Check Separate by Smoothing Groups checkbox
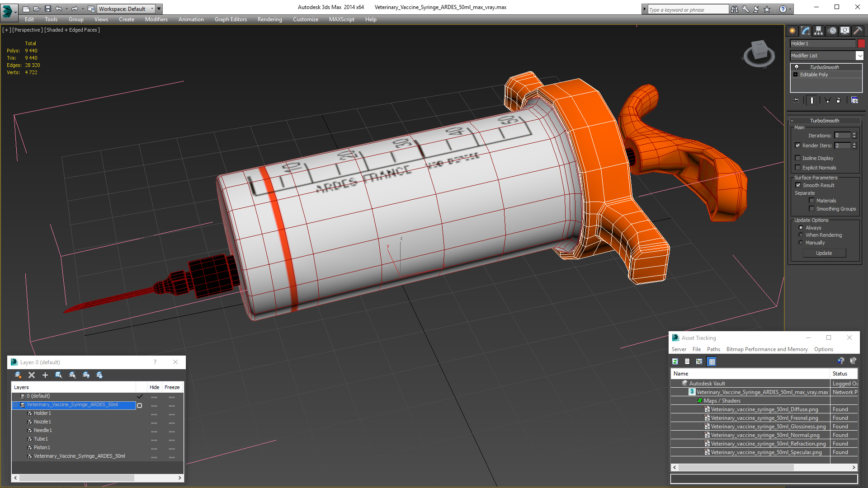 coord(812,209)
